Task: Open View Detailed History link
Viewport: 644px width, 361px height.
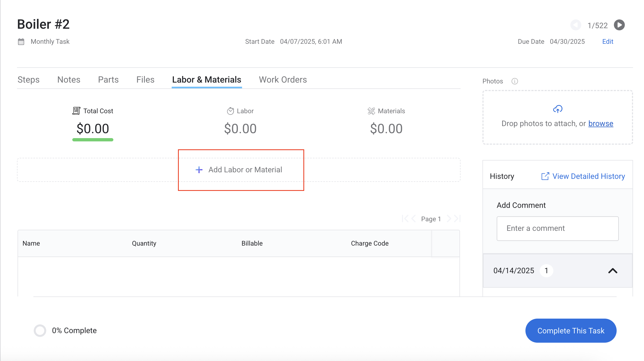Action: click(x=589, y=176)
